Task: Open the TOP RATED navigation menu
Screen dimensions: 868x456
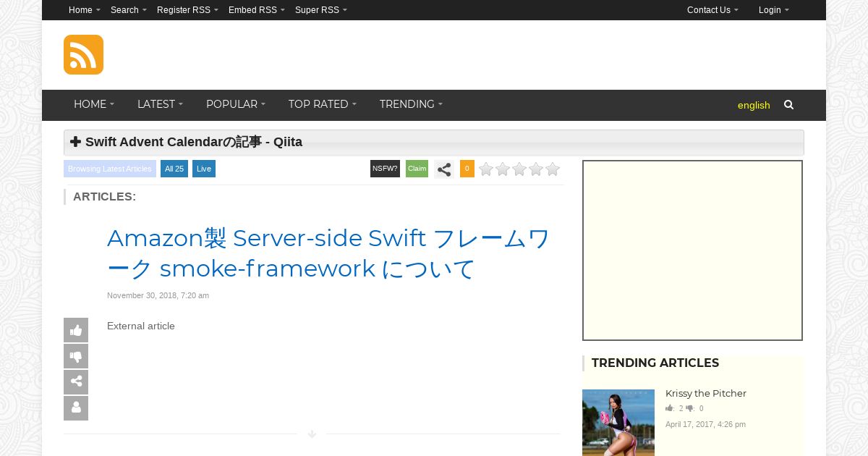Action: click(x=323, y=105)
